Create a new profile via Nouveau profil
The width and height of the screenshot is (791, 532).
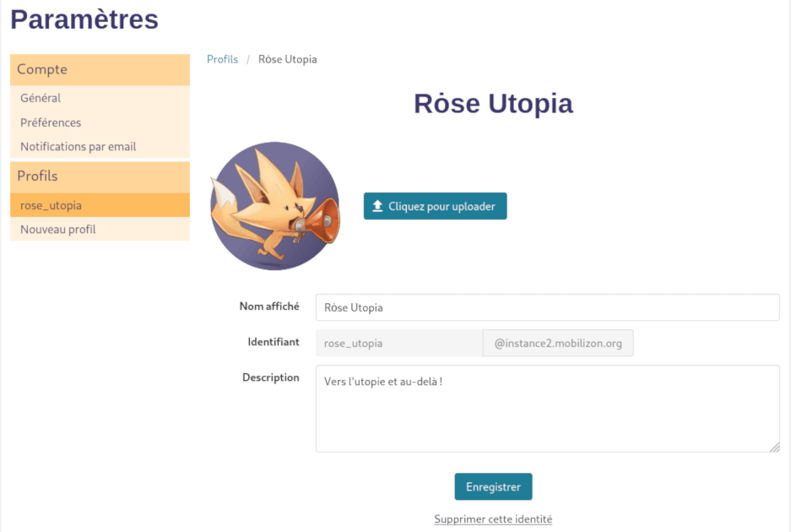(x=58, y=229)
